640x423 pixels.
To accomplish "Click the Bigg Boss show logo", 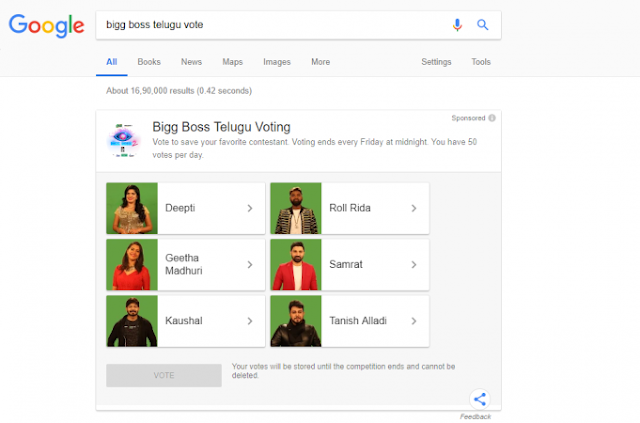I will (123, 141).
